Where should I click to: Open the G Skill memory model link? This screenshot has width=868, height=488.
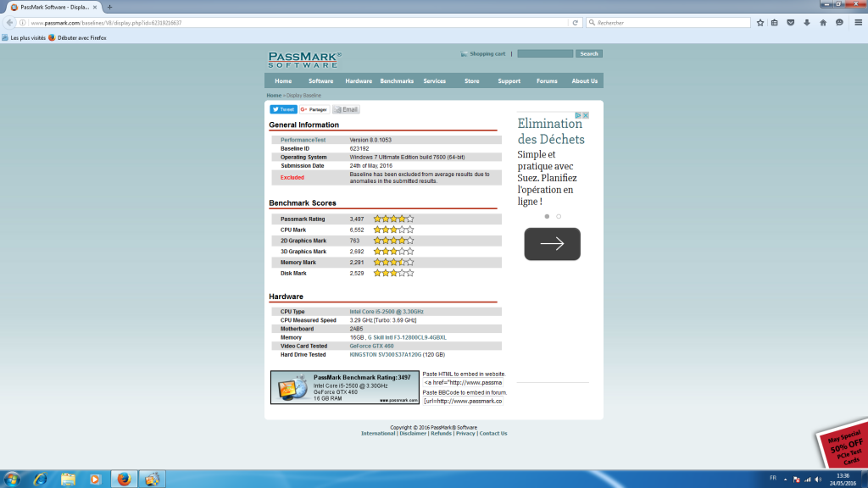(x=407, y=337)
